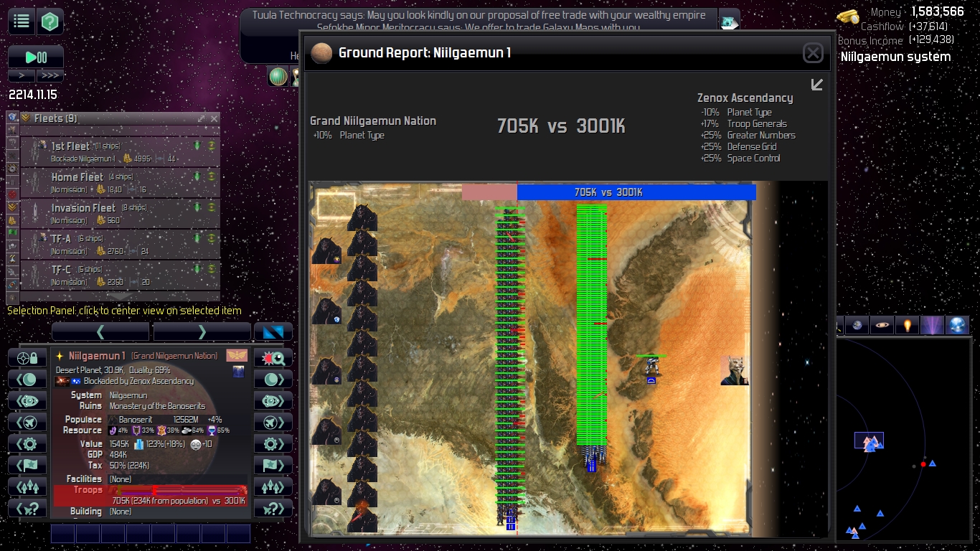The image size is (980, 551).
Task: Close the Fleets panel
Action: pyautogui.click(x=214, y=118)
